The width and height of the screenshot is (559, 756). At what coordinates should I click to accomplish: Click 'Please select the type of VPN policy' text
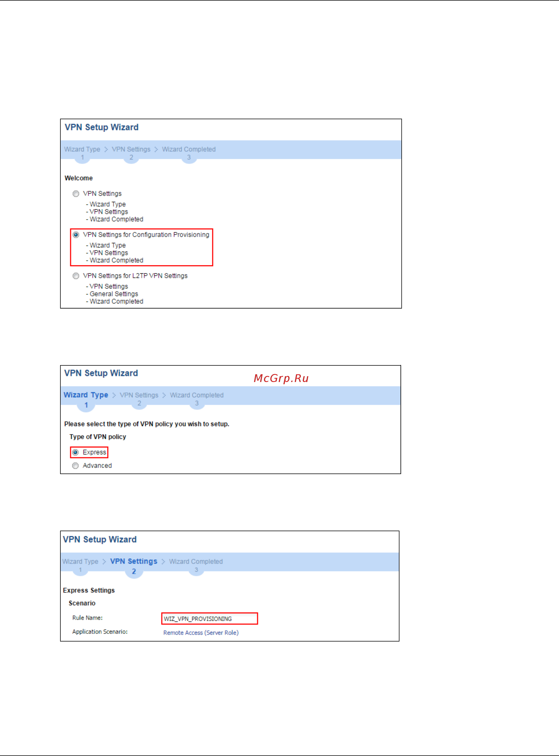tap(147, 424)
